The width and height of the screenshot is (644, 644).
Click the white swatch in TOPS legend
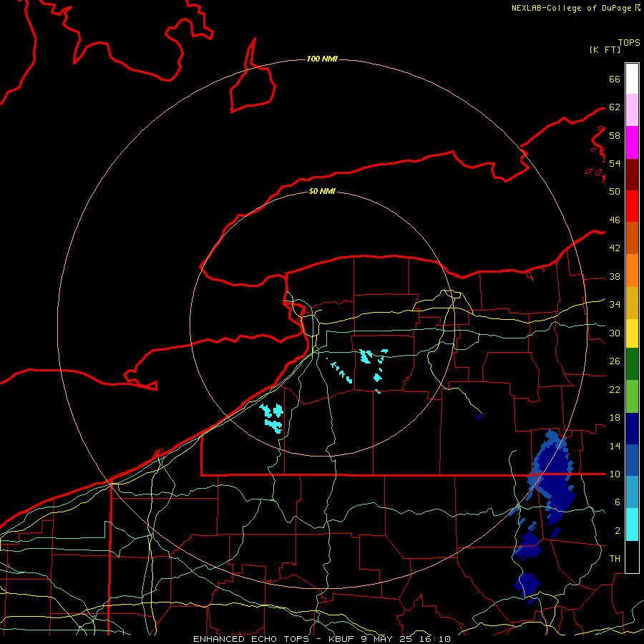coord(632,79)
